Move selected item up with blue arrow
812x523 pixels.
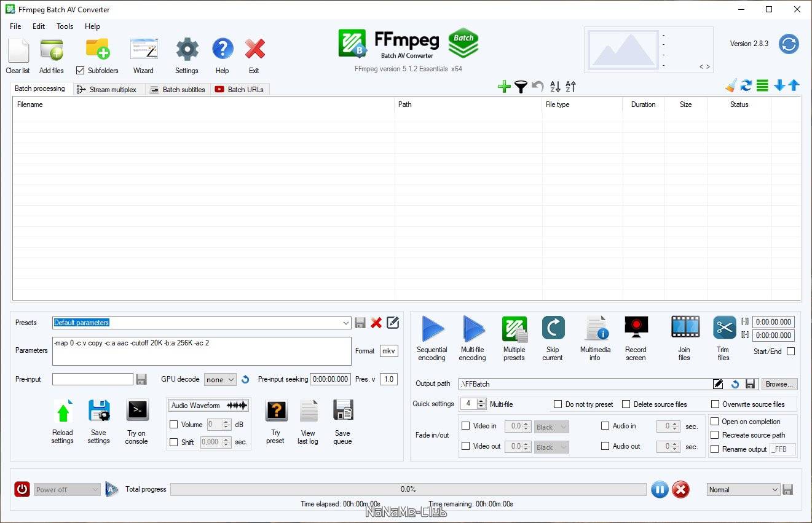click(794, 85)
